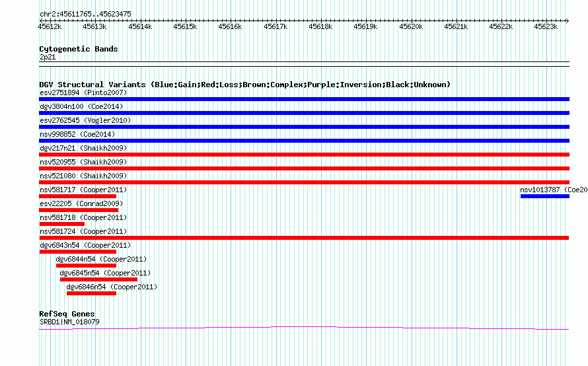588x366 pixels.
Task: Select dgv6846n54 (Cooper2011) label
Action: pyautogui.click(x=112, y=287)
